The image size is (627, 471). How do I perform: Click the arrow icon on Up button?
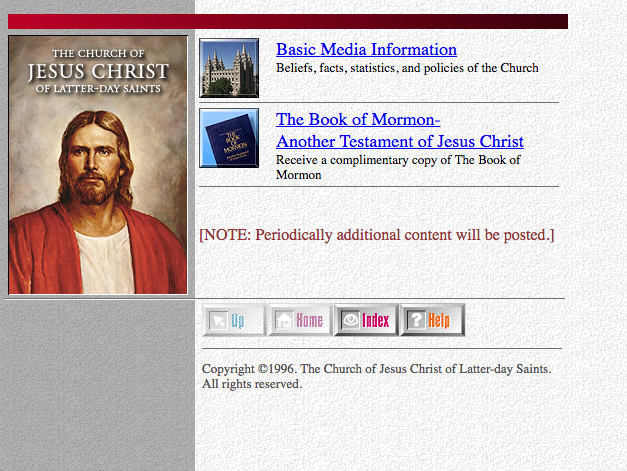point(218,320)
